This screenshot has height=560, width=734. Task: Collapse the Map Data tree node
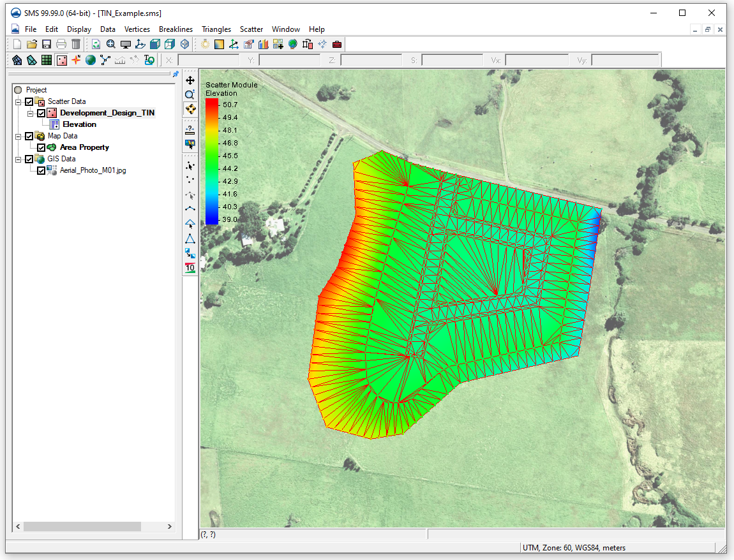pyautogui.click(x=19, y=136)
